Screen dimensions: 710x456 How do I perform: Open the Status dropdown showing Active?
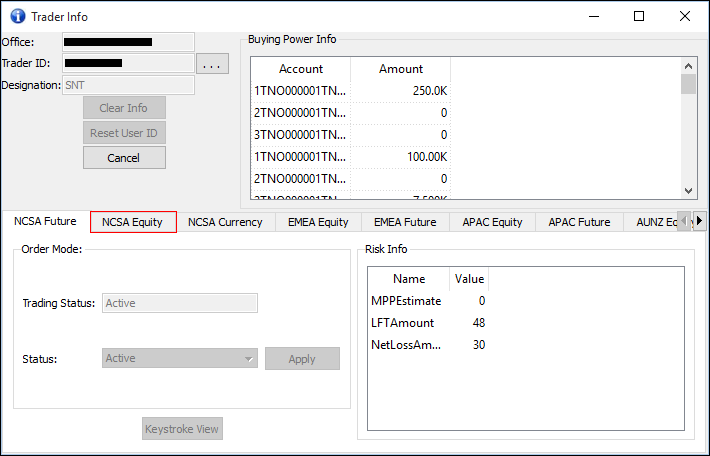click(x=180, y=358)
